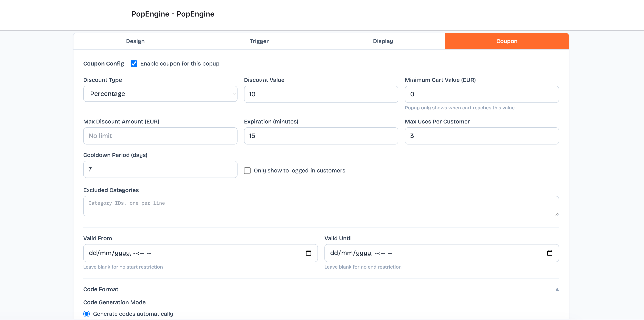Click the Cooldown Period days field
Screen dimensions: 644x320
pos(160,169)
